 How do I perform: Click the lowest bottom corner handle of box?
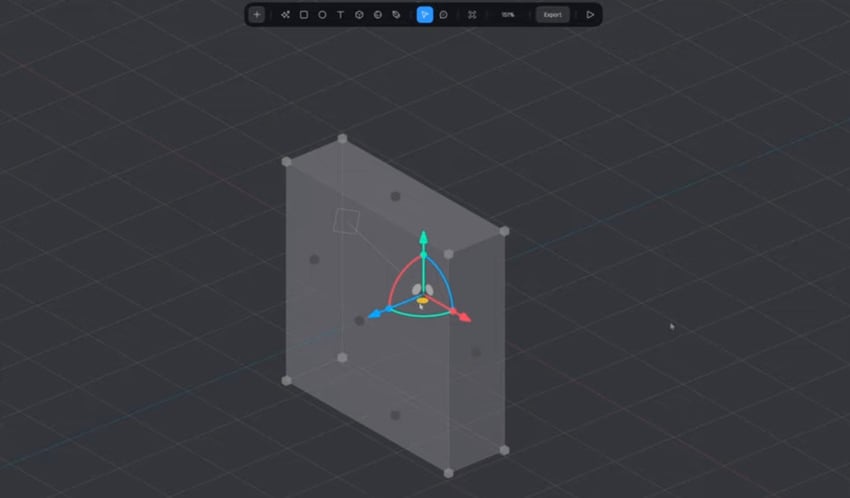click(x=448, y=473)
